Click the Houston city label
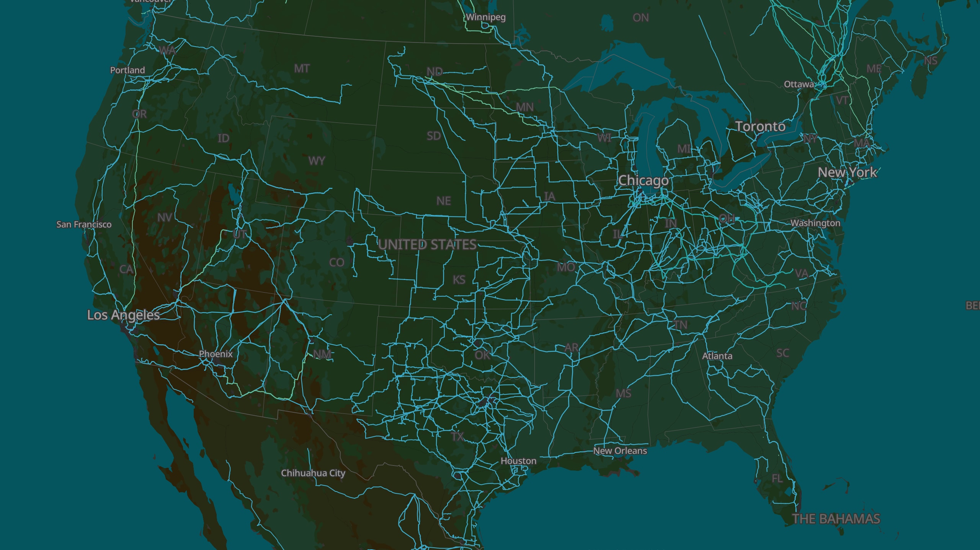Screen dimensions: 980x550 [x=518, y=461]
